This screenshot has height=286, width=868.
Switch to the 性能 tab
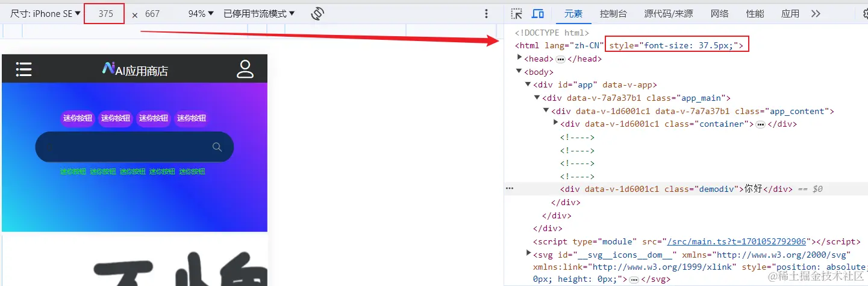click(755, 13)
